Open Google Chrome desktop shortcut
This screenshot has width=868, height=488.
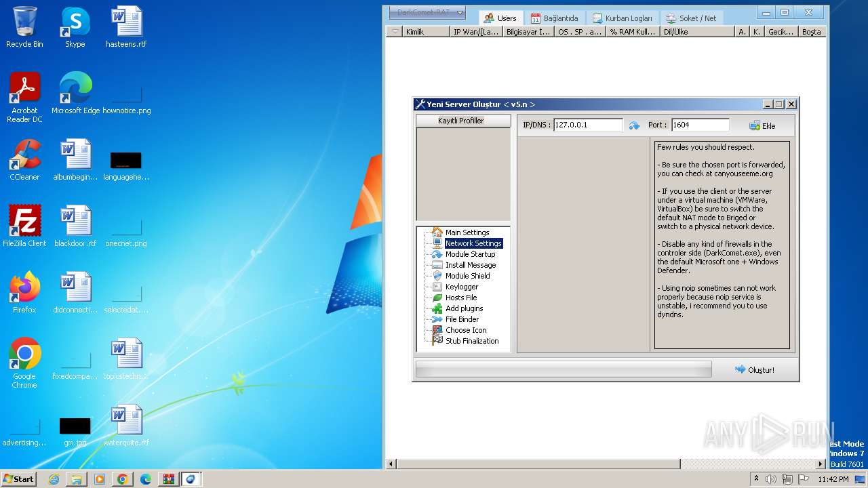[x=24, y=364]
